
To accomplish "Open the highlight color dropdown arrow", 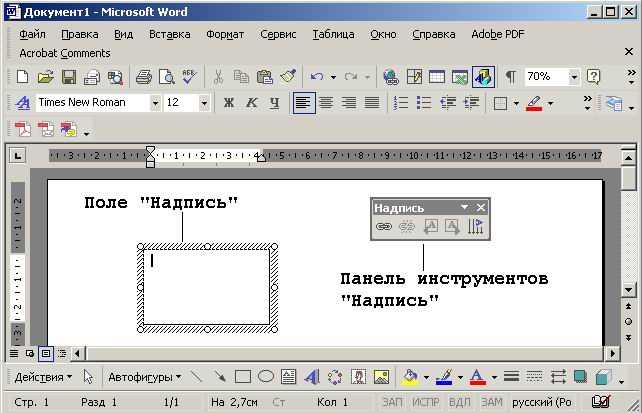I will 551,103.
